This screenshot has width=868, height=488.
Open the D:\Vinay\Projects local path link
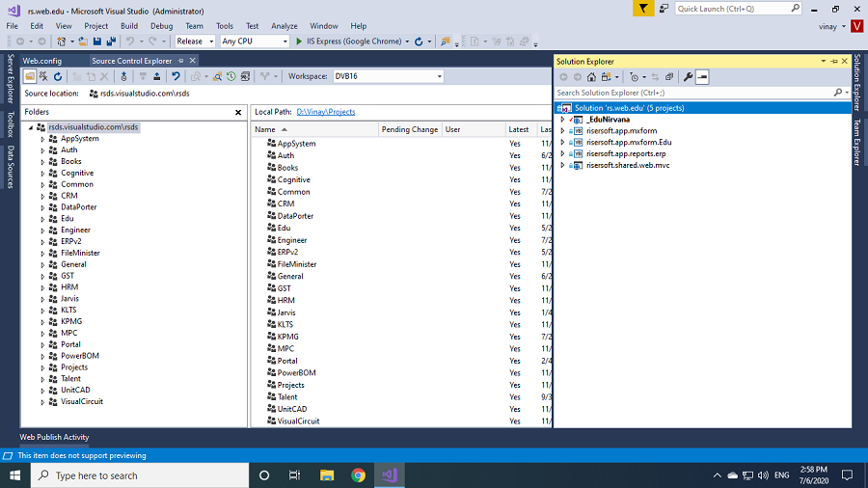(326, 112)
